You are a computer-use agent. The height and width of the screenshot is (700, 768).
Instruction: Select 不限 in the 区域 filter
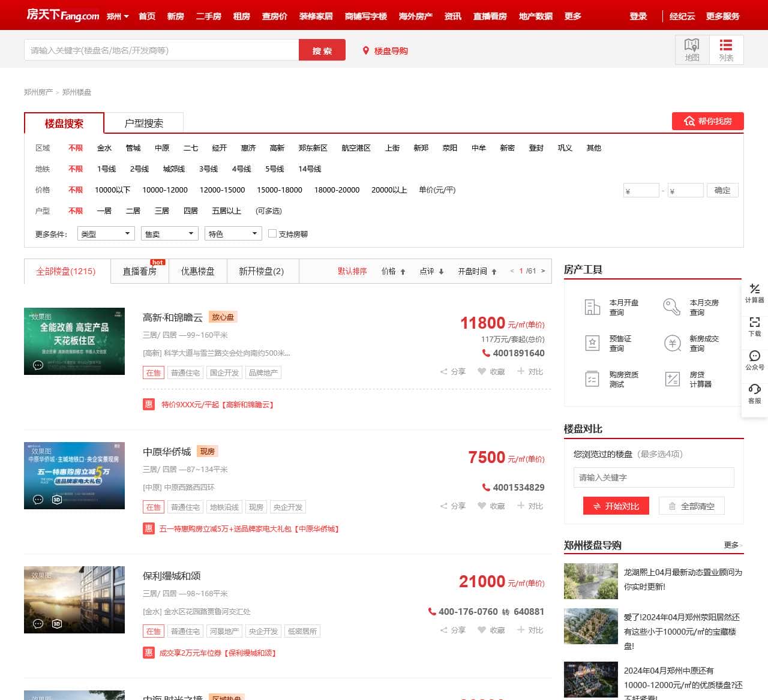tap(76, 148)
